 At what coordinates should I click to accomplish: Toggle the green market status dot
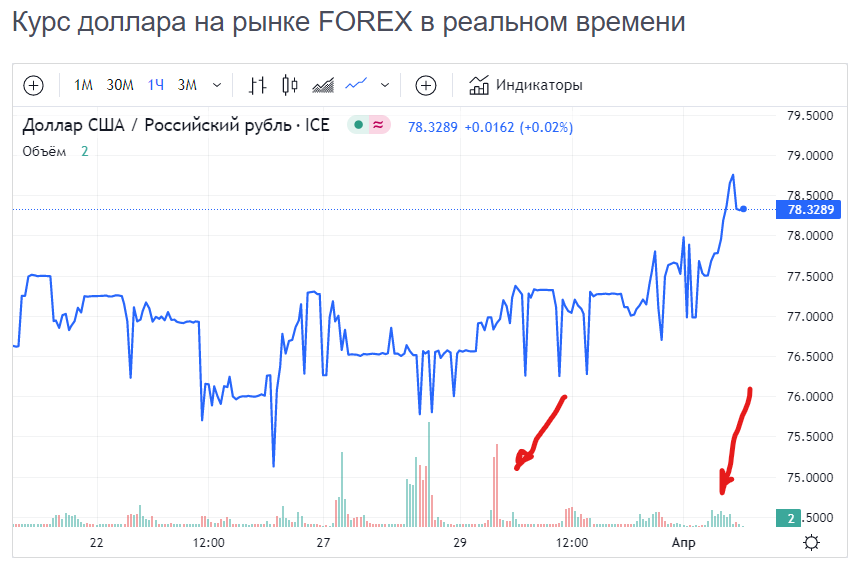pyautogui.click(x=358, y=125)
